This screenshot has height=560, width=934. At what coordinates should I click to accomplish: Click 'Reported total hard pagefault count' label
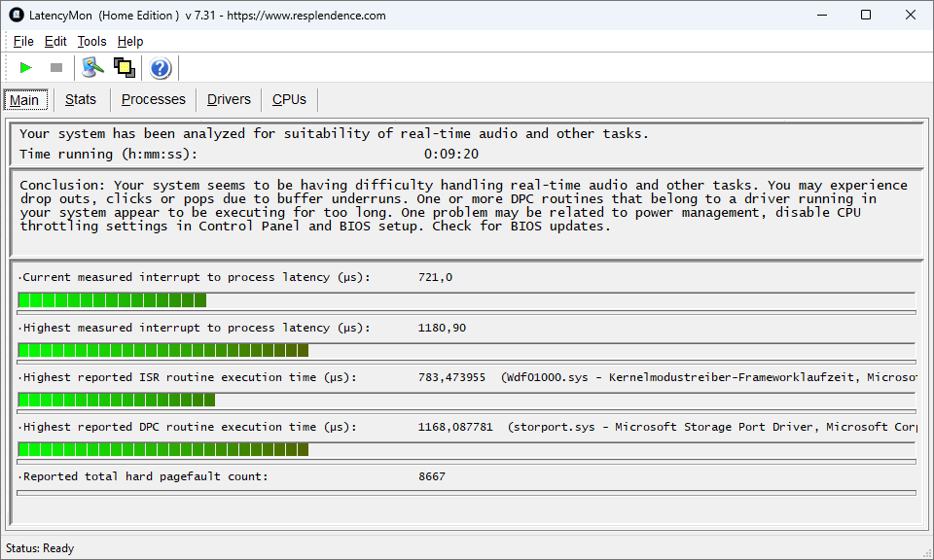pyautogui.click(x=145, y=476)
